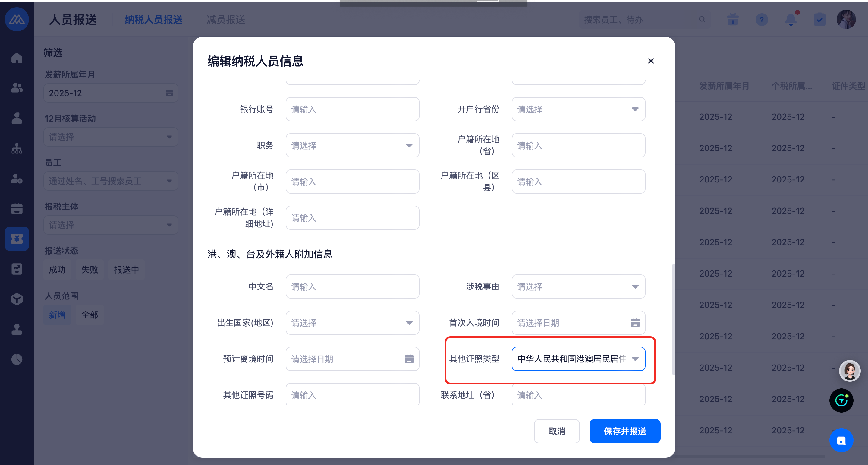Image resolution: width=868 pixels, height=465 pixels.
Task: Click the pie chart report sidebar icon
Action: pyautogui.click(x=17, y=359)
